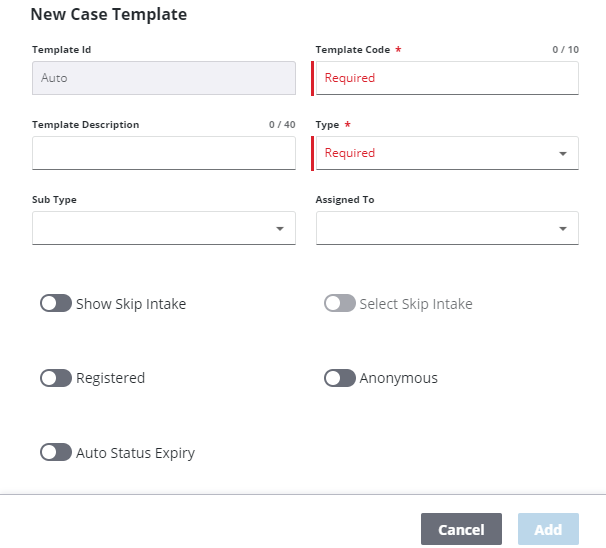
Task: Click the Template Description character counter
Action: [282, 125]
